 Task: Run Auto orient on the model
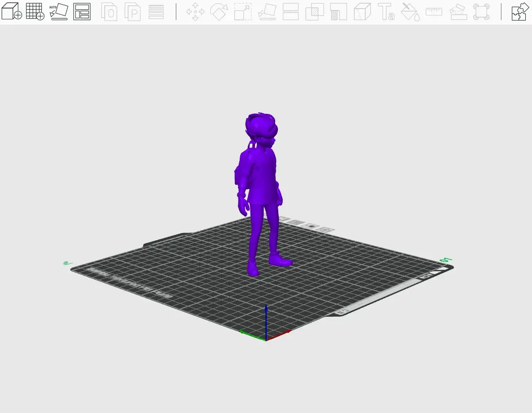coord(58,11)
